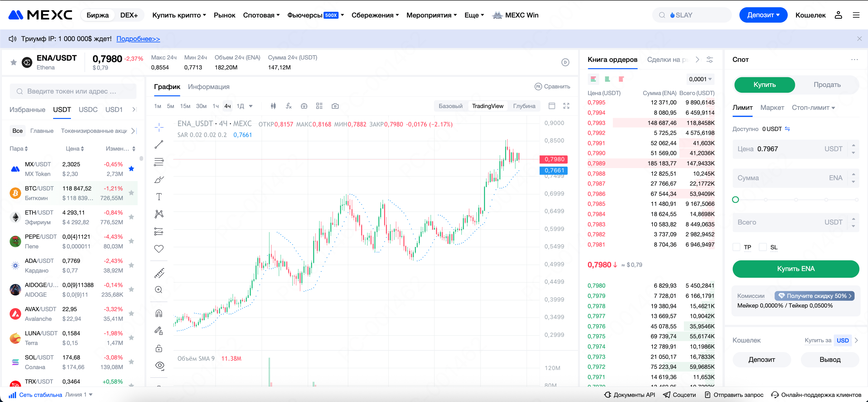The height and width of the screenshot is (402, 868).
Task: Open Документы API link in footer
Action: point(630,394)
